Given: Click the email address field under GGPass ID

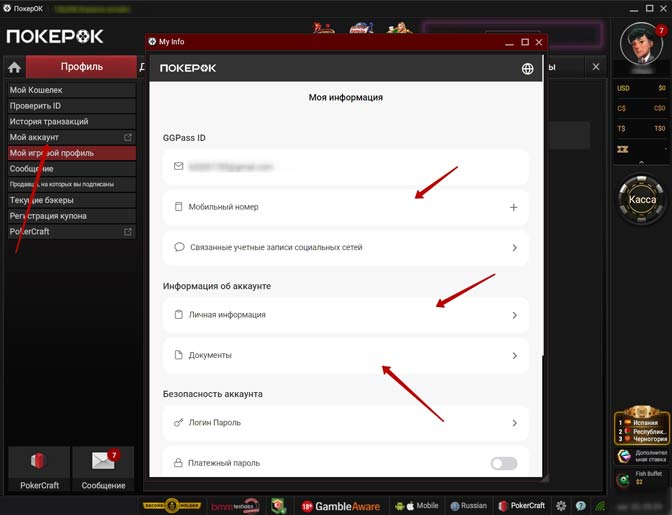Looking at the screenshot, I should point(345,167).
